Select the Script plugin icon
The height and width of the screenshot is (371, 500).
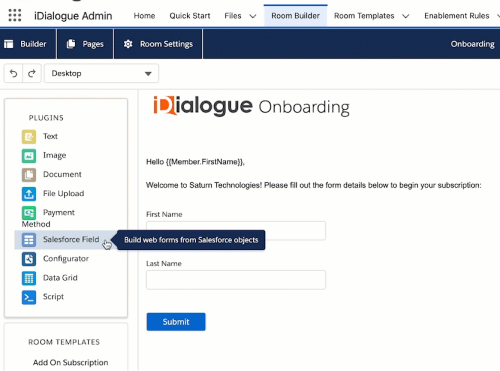click(x=29, y=297)
